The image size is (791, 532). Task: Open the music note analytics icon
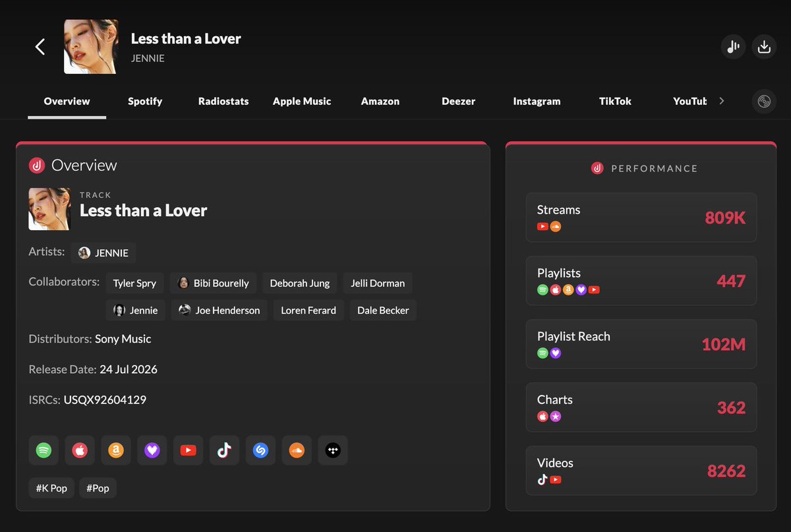click(733, 47)
